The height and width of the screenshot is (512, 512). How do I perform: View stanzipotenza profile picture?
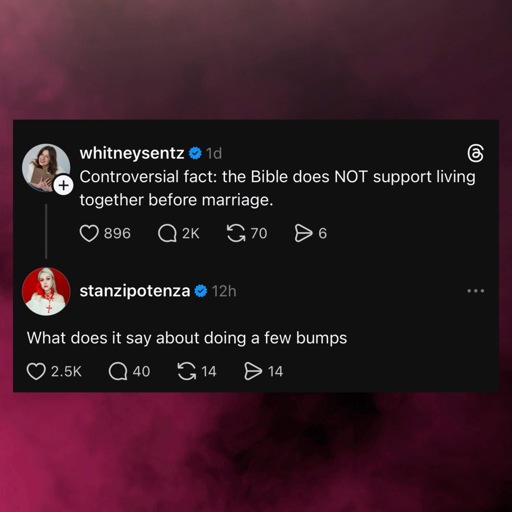pyautogui.click(x=46, y=291)
